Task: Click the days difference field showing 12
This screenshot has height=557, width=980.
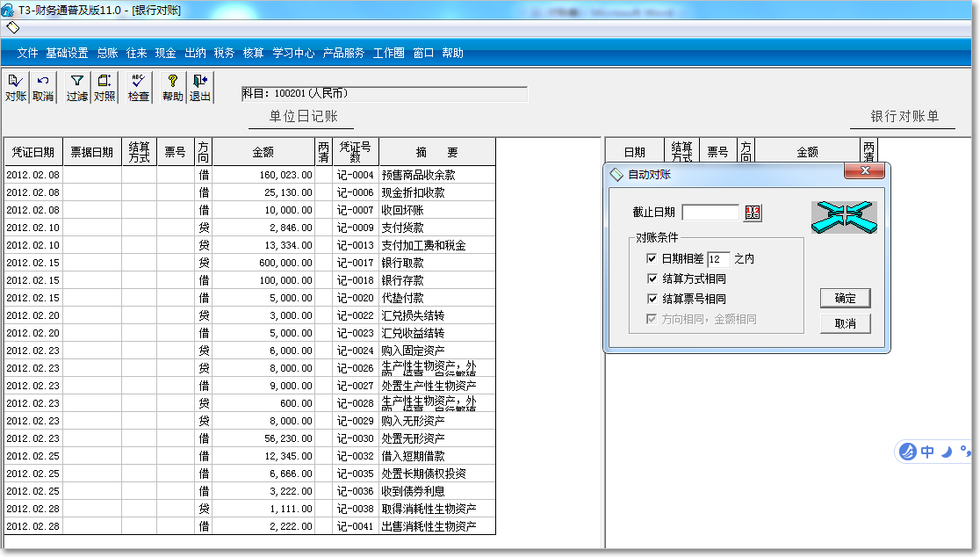Action: 717,259
